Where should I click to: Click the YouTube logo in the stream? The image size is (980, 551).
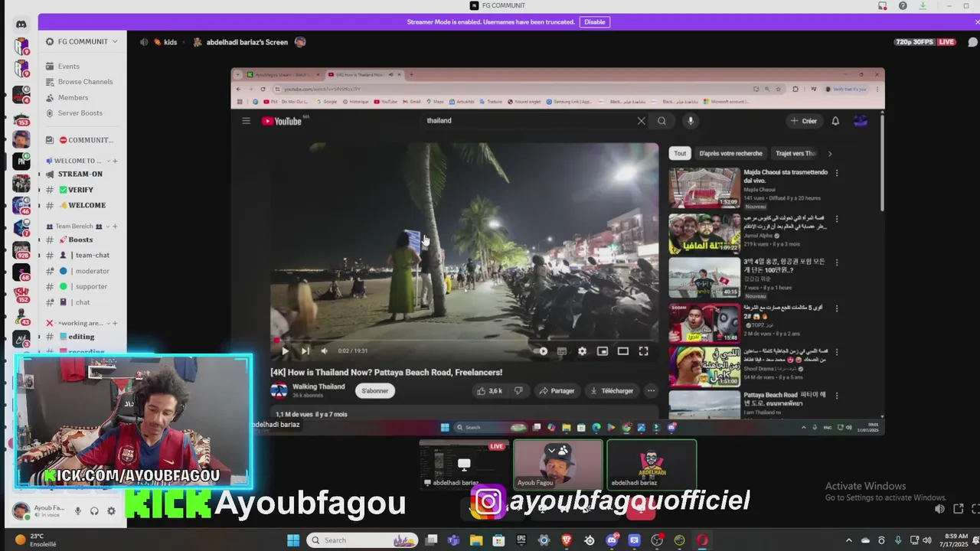pyautogui.click(x=282, y=121)
